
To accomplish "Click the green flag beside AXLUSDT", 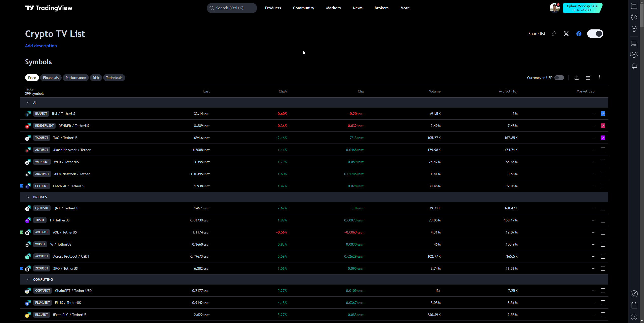I will click(22, 232).
